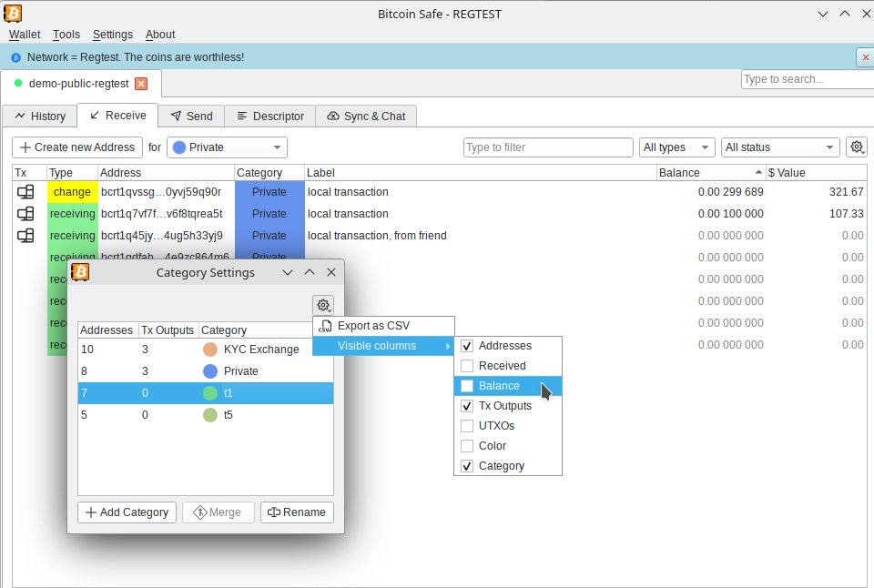
Task: Click the t5 category green color swatch
Action: tap(210, 415)
